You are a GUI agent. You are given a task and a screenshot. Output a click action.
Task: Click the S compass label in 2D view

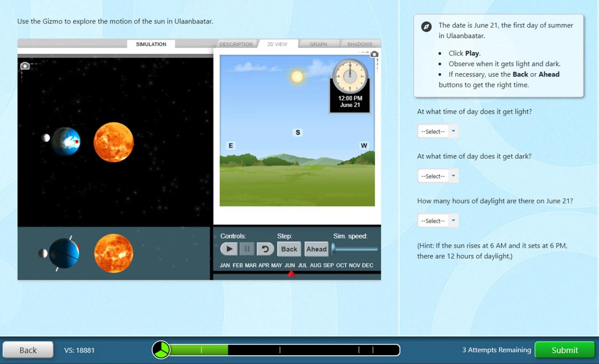click(x=298, y=132)
